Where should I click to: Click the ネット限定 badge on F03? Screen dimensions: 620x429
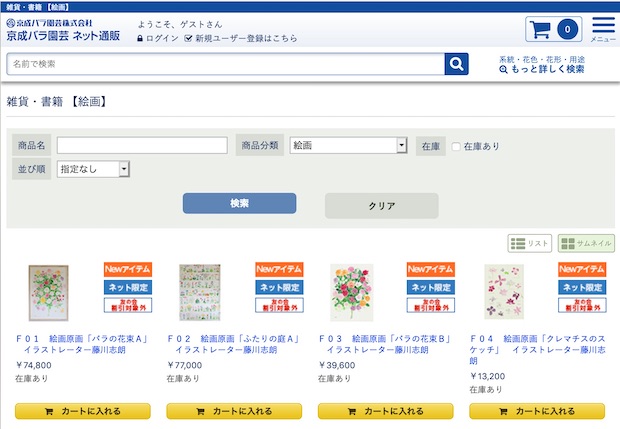tap(431, 287)
